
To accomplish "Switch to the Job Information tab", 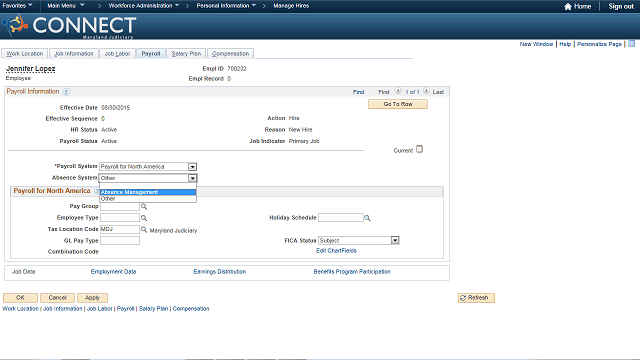I will 73,53.
